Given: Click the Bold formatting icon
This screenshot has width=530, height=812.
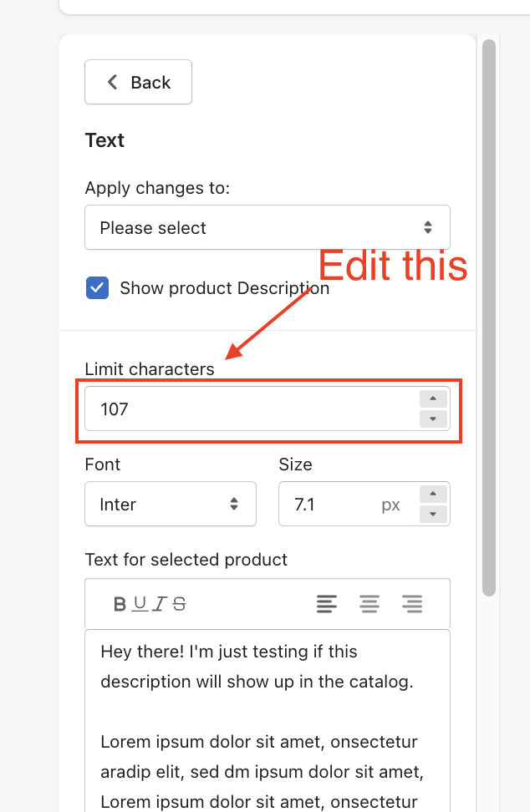Looking at the screenshot, I should 120,604.
